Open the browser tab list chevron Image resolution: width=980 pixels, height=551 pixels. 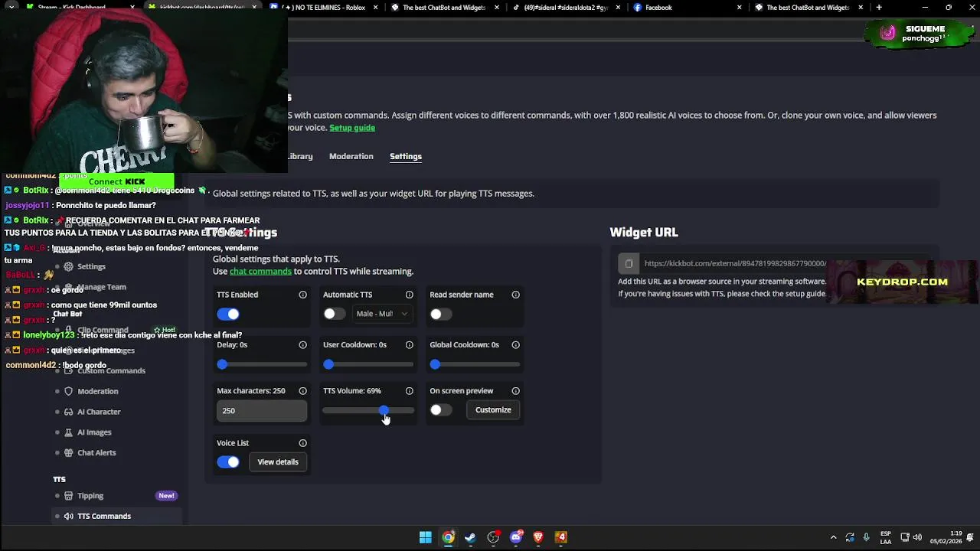pyautogui.click(x=11, y=8)
